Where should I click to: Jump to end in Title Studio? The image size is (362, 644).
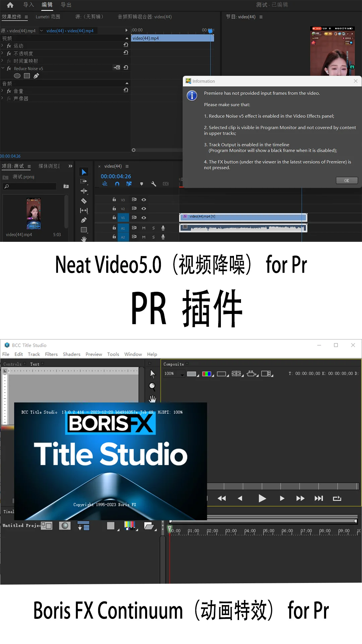[x=318, y=498]
